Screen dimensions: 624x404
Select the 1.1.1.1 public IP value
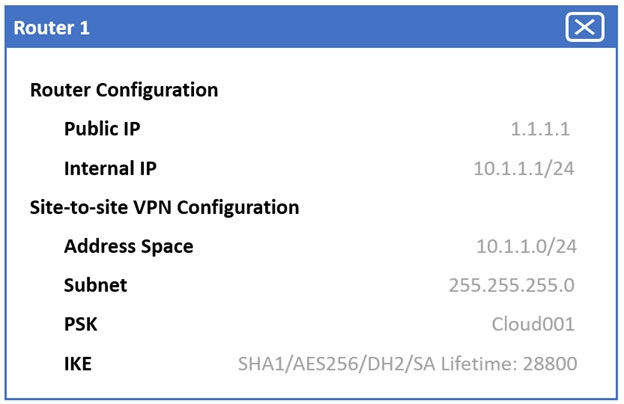coord(540,129)
